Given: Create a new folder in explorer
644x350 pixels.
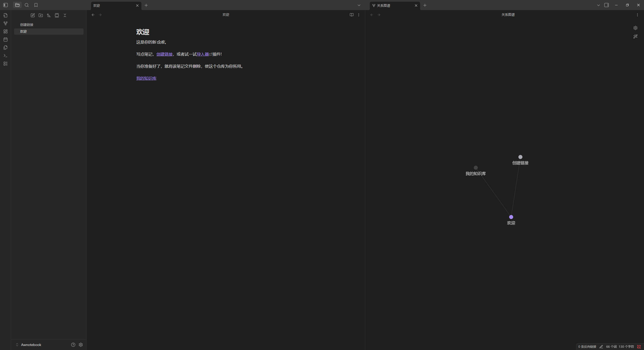Looking at the screenshot, I should click(41, 15).
